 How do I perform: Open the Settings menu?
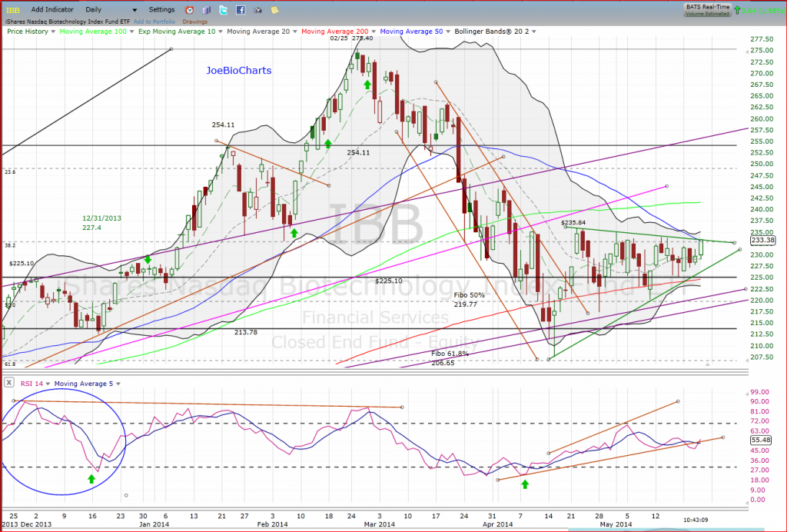pyautogui.click(x=161, y=9)
